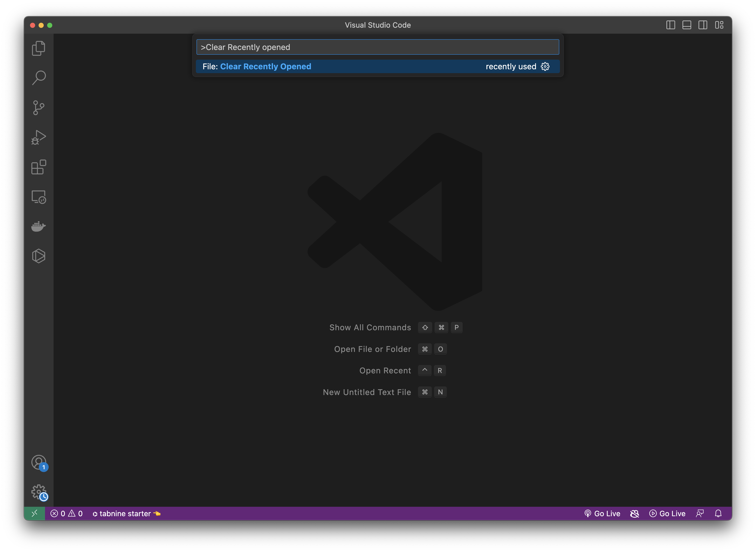Open the notifications bell
The width and height of the screenshot is (756, 552).
point(718,514)
